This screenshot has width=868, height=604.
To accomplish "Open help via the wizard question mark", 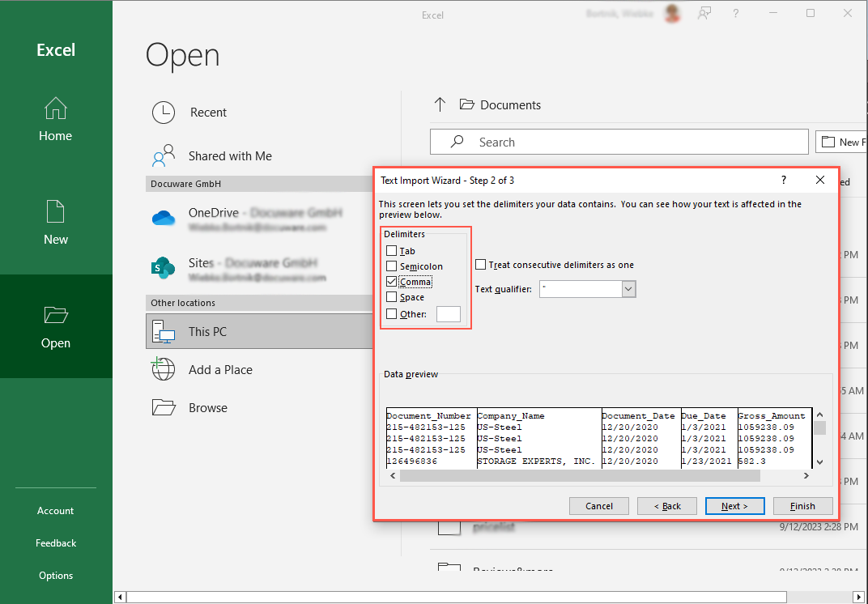I will 783,180.
